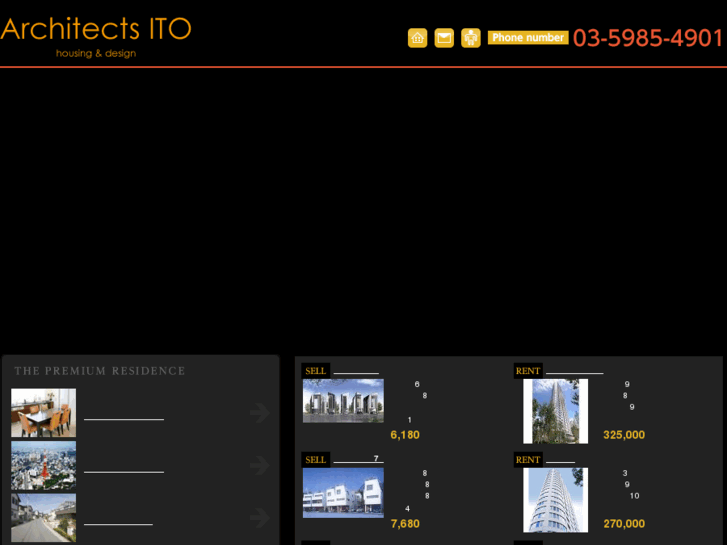
Task: Click the price 325,000
Action: point(624,435)
